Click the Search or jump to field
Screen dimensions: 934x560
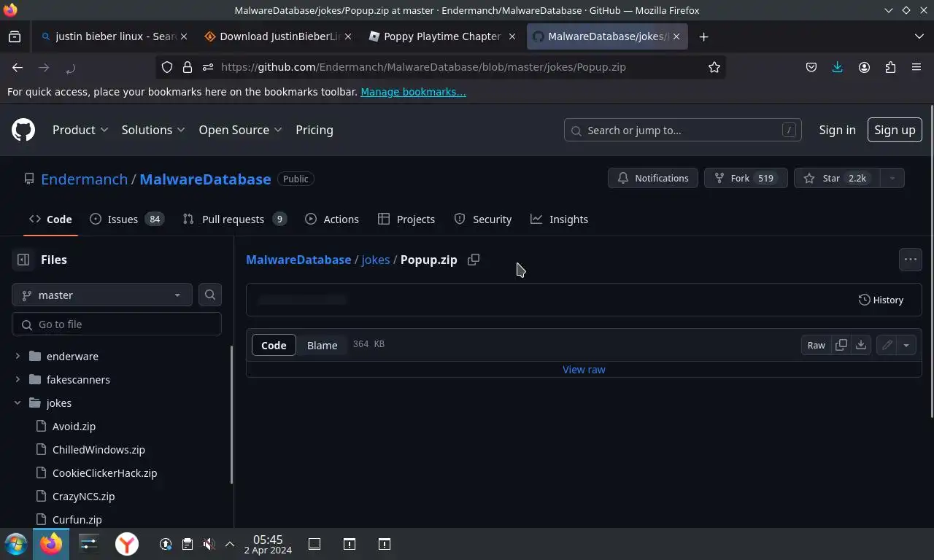pos(683,130)
